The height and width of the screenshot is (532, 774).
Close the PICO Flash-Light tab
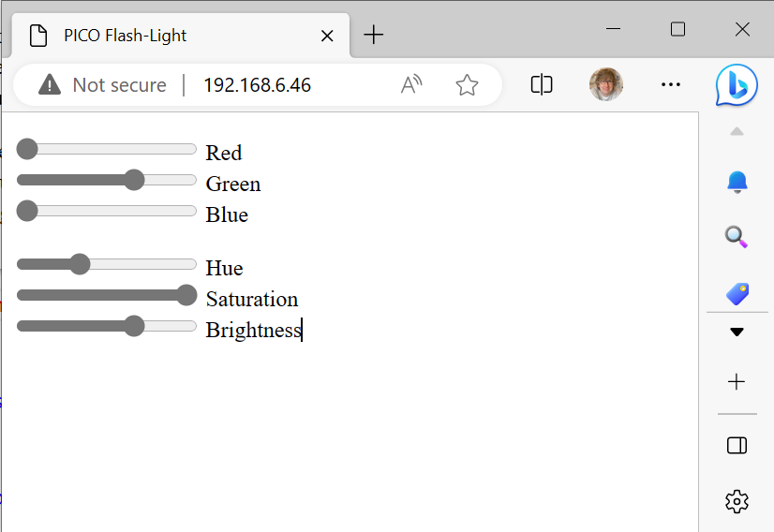tap(327, 36)
